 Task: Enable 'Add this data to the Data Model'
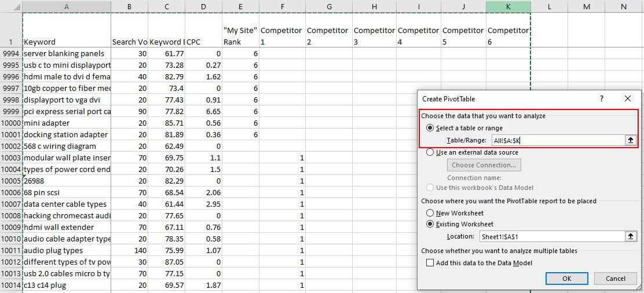pos(430,263)
